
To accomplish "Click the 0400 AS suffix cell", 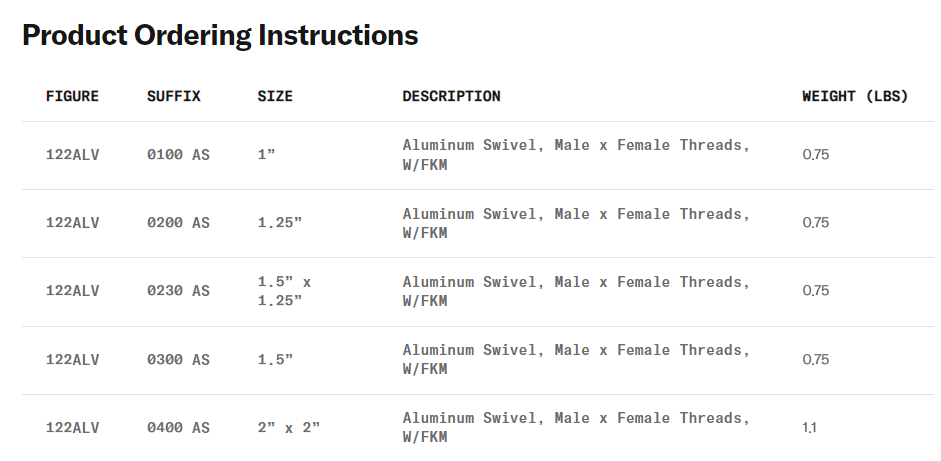I will click(178, 427).
